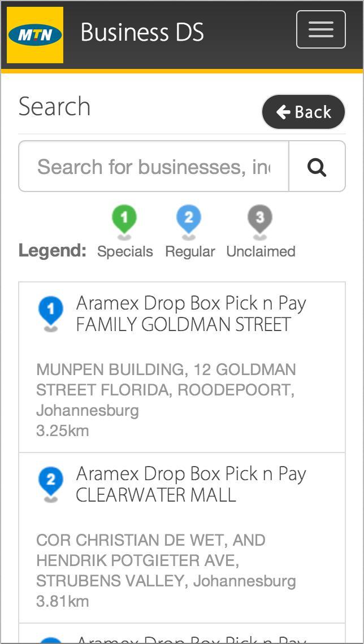Viewport: 364px width, 644px height.
Task: Focus the business search input field
Action: 154,167
